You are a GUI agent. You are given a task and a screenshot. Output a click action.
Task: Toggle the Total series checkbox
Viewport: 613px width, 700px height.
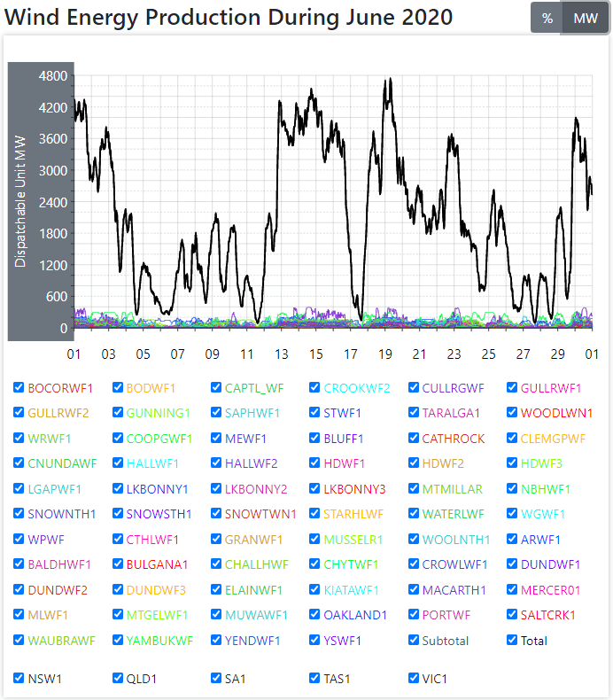click(513, 640)
